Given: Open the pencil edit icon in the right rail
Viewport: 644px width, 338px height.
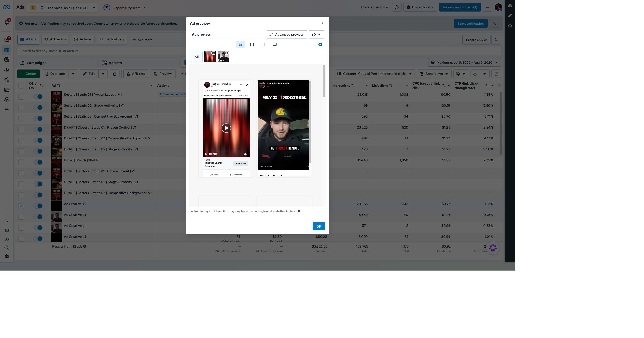Looking at the screenshot, I should 510,16.
